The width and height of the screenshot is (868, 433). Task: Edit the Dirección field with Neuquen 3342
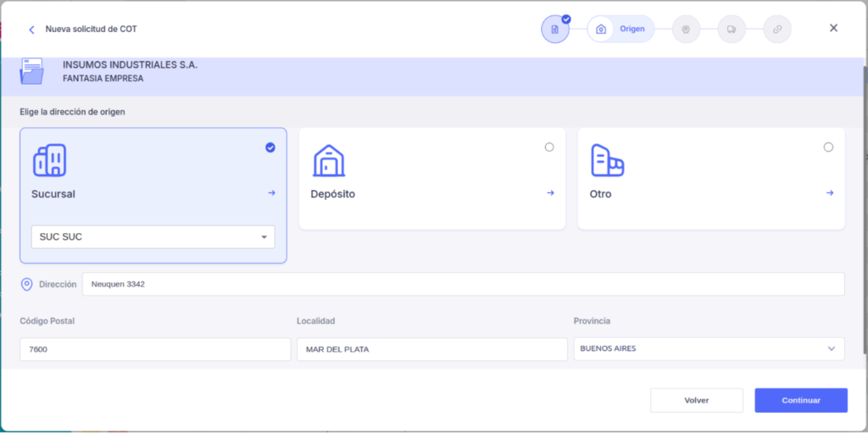click(x=464, y=284)
